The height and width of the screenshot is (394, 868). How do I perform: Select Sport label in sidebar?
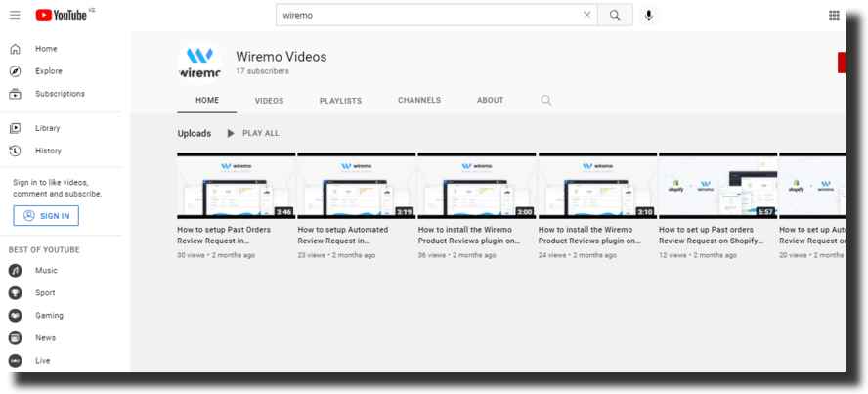point(45,293)
